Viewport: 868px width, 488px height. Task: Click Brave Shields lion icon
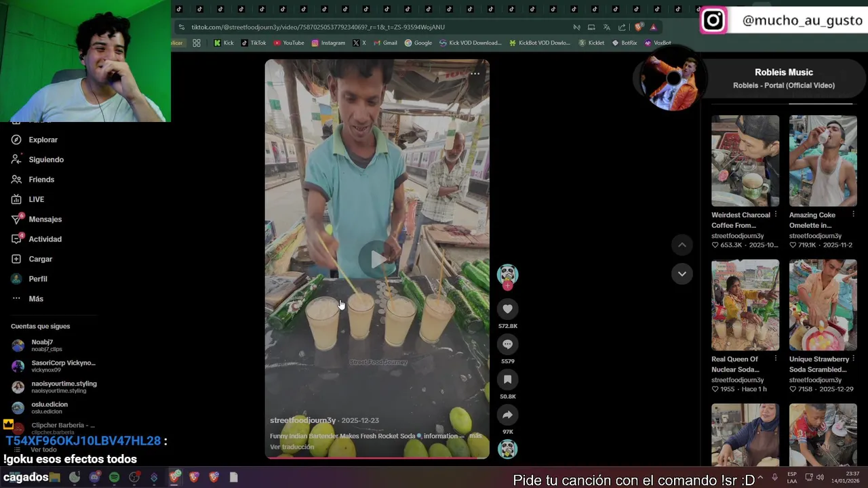[638, 27]
